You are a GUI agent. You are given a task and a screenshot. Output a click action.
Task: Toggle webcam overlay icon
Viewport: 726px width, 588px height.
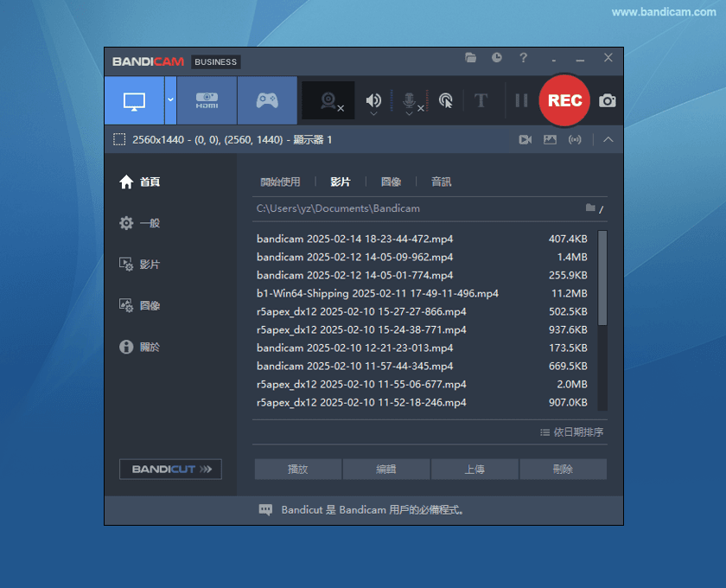(x=328, y=100)
